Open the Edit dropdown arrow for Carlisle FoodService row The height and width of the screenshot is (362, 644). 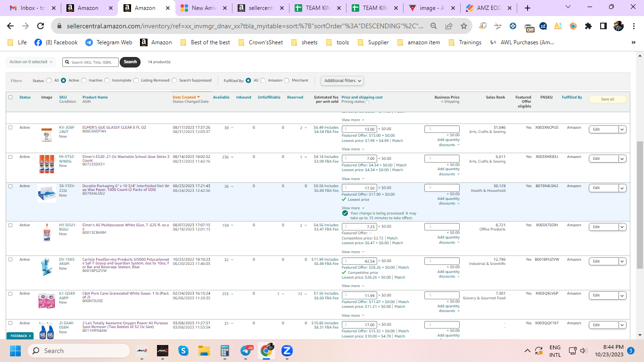pyautogui.click(x=622, y=261)
